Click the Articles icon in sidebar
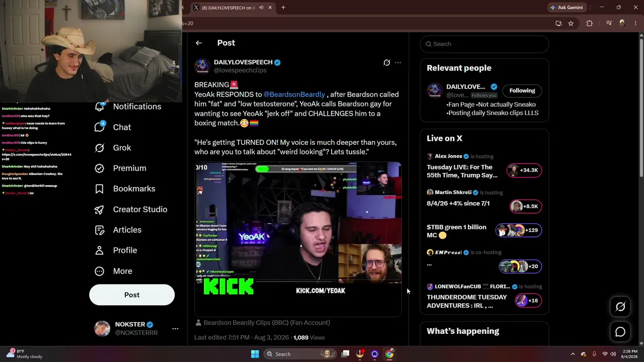This screenshot has height=362, width=644. point(100,230)
